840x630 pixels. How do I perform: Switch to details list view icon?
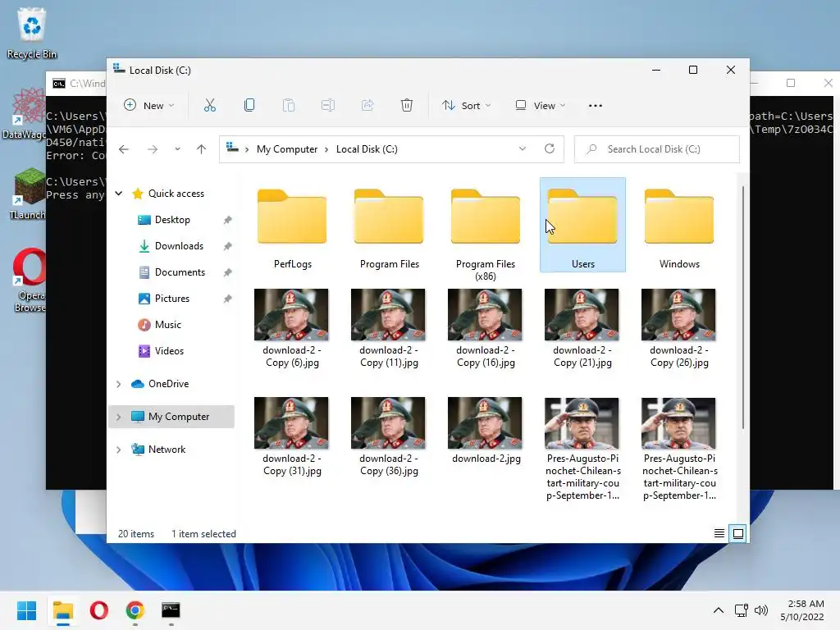click(x=719, y=533)
